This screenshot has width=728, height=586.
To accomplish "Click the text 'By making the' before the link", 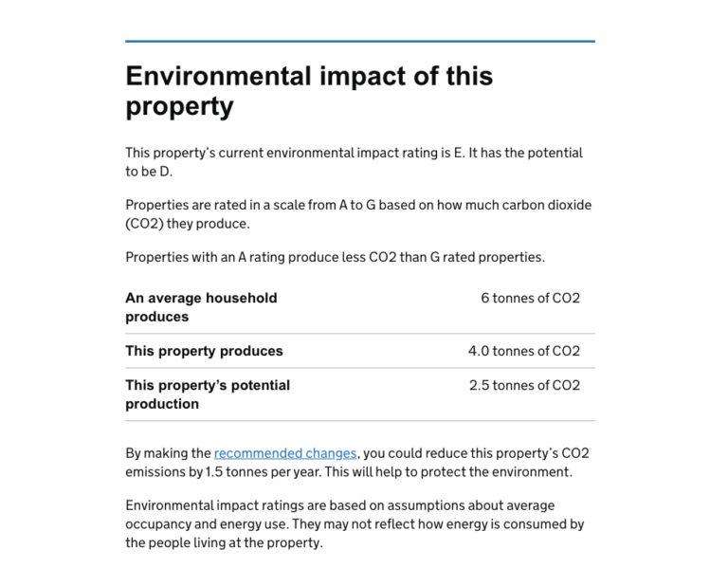I will (169, 453).
